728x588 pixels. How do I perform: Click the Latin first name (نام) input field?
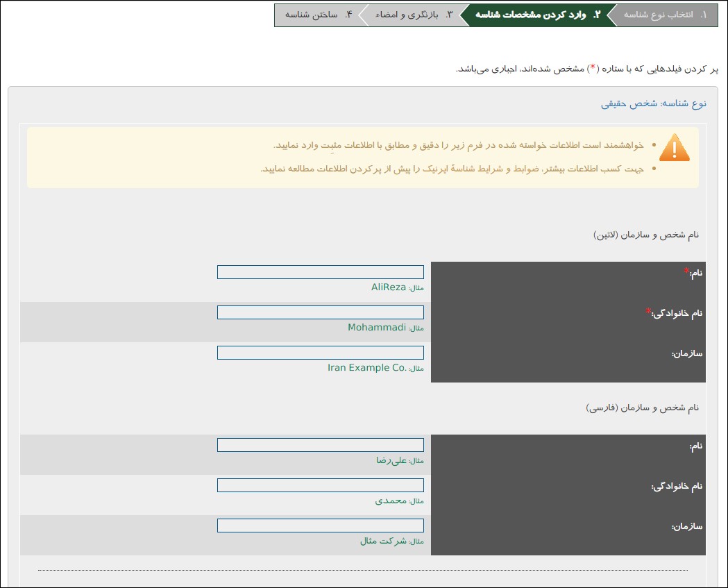coord(320,272)
